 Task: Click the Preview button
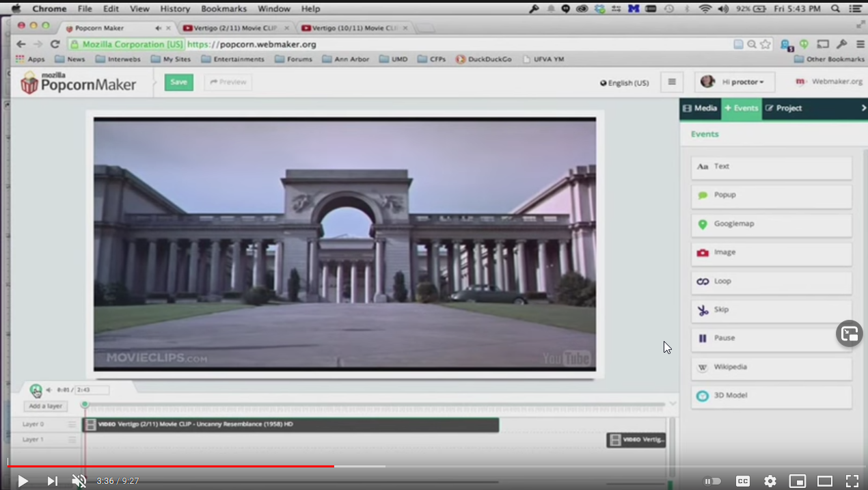228,83
